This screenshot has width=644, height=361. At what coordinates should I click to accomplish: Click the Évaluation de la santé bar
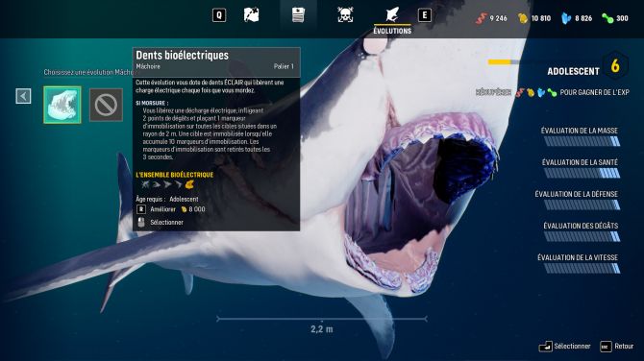coord(582,173)
